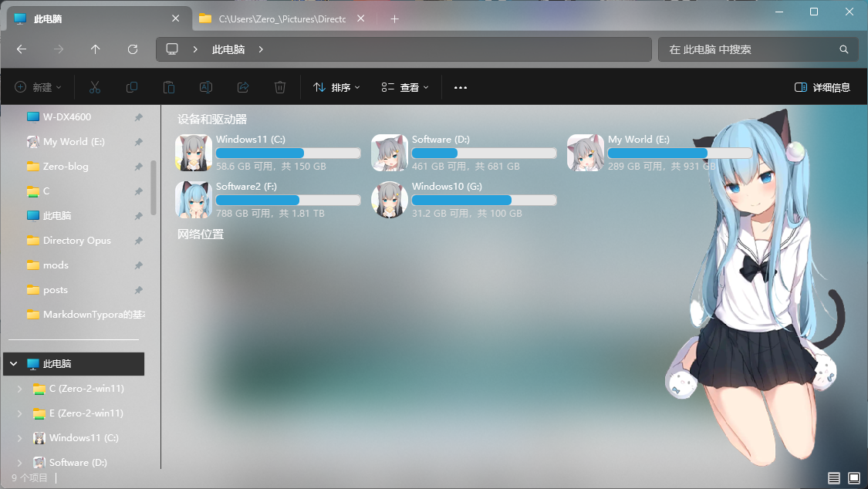868x489 pixels.
Task: Show more options via three dots
Action: point(461,87)
